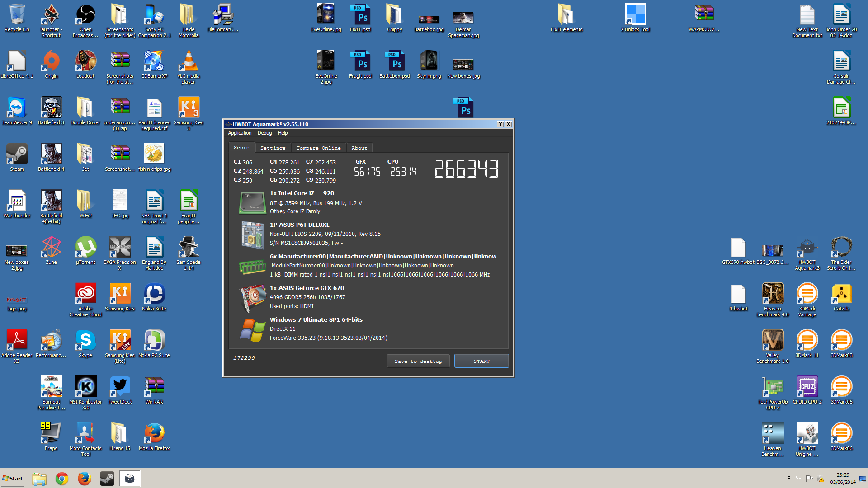Select the Fraps desktop icon
Image resolution: width=868 pixels, height=488 pixels.
point(51,436)
